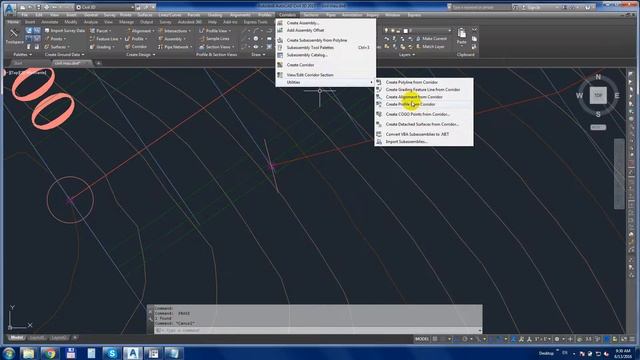Click the Create Assembly menu icon

click(x=280, y=23)
